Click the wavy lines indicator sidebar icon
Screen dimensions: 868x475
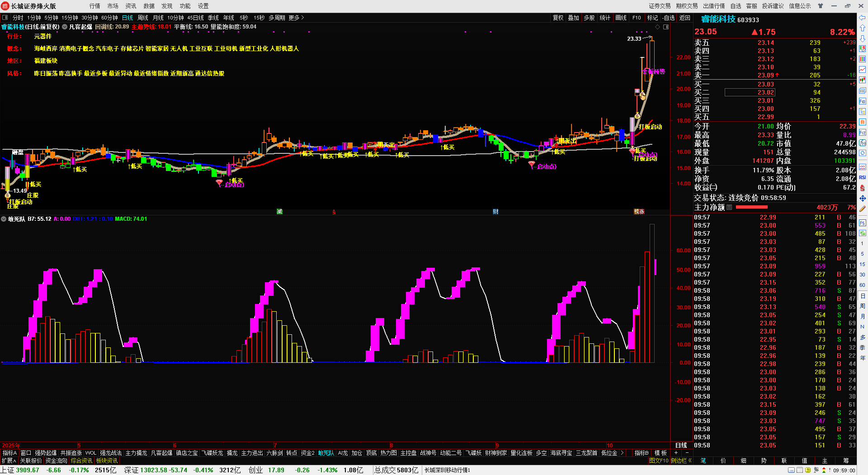coord(863,167)
